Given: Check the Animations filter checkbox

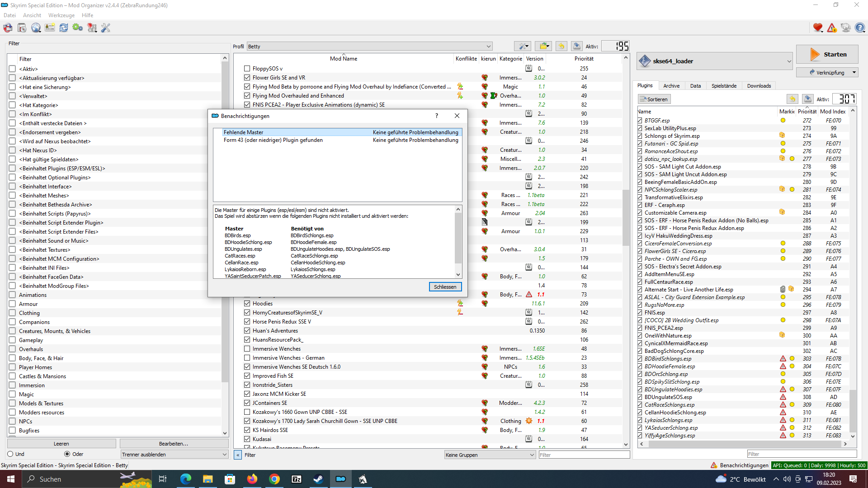Looking at the screenshot, I should 12,295.
